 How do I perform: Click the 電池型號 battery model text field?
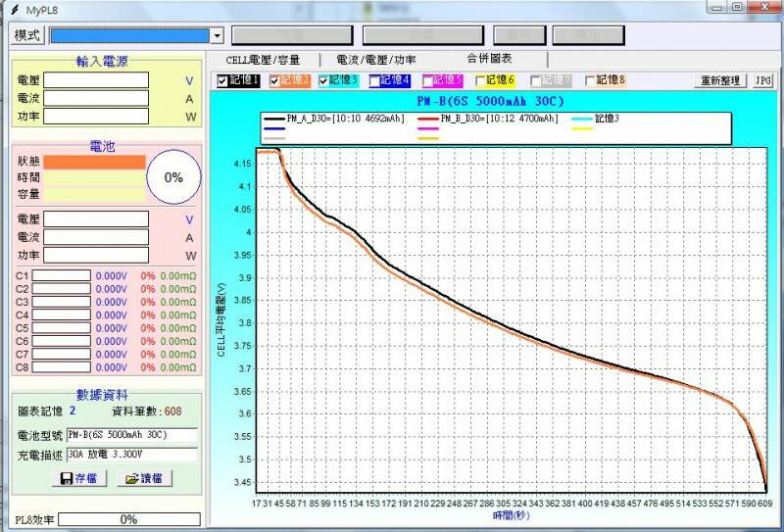pos(132,435)
